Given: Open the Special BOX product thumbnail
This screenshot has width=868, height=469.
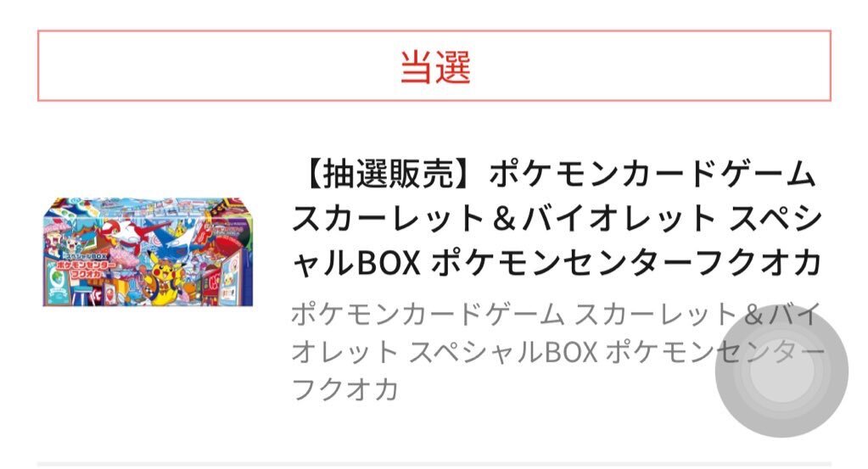Looking at the screenshot, I should (148, 251).
